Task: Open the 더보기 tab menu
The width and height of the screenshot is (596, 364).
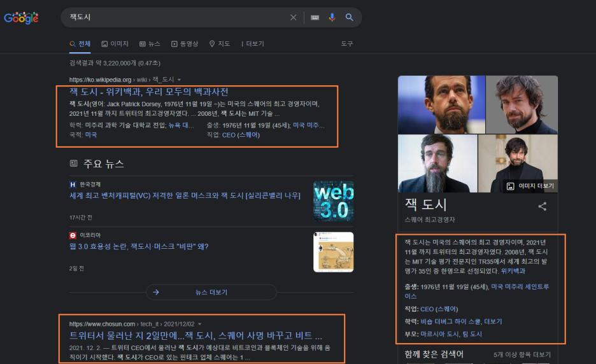Action: (252, 44)
